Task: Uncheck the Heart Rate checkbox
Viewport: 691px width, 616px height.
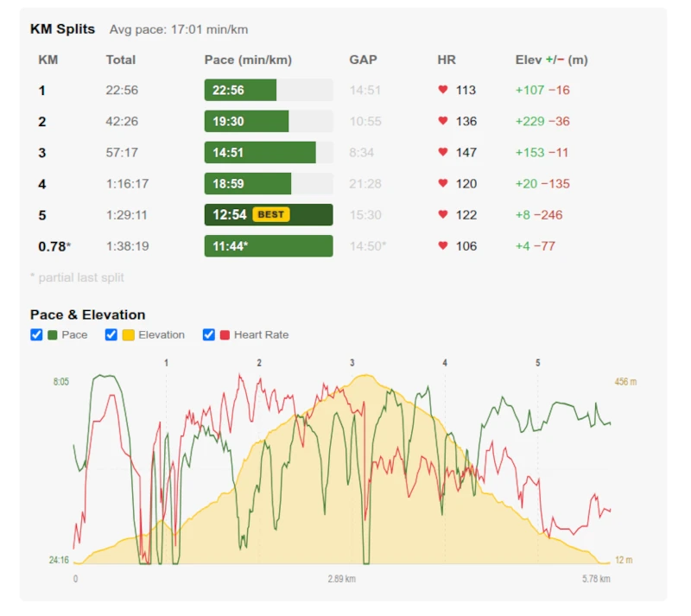Action: tap(208, 334)
